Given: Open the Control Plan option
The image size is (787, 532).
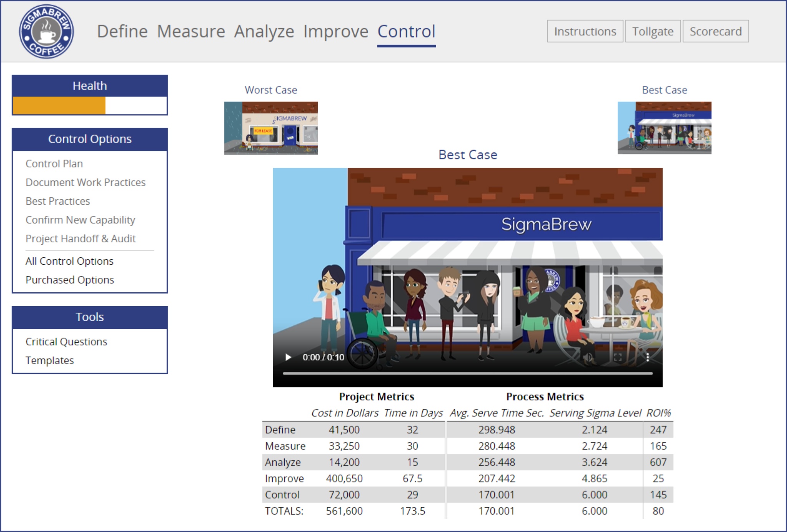Looking at the screenshot, I should click(x=54, y=164).
